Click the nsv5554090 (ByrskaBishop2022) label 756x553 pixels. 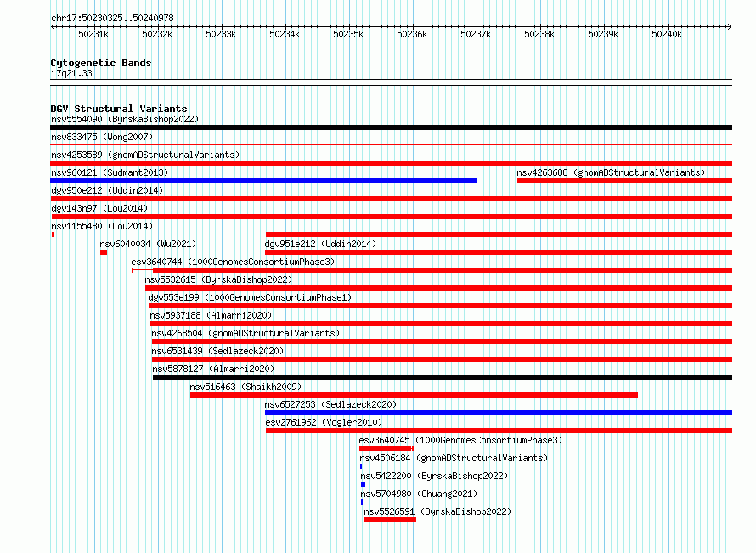[125, 119]
